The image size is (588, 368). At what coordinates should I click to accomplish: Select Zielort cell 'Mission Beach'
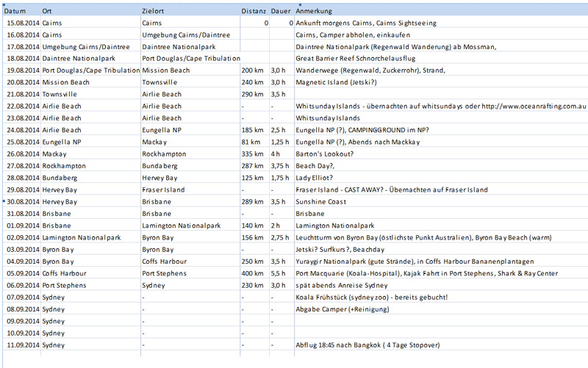[x=166, y=71]
